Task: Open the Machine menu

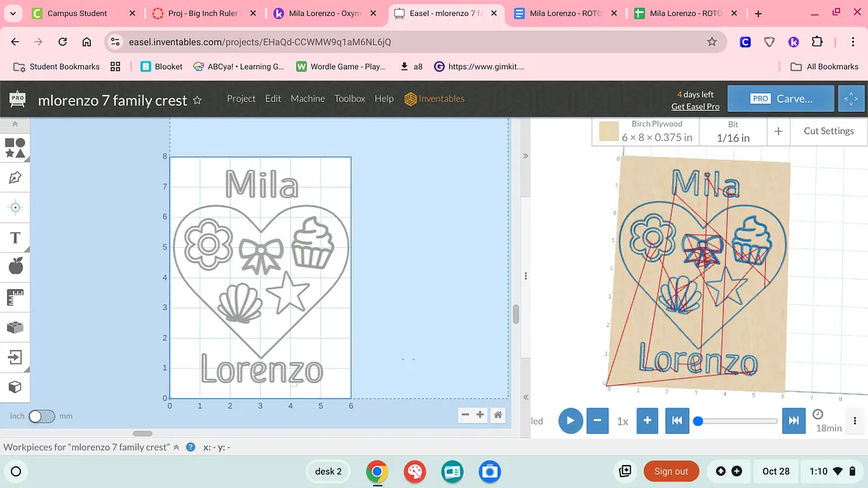Action: click(x=307, y=98)
